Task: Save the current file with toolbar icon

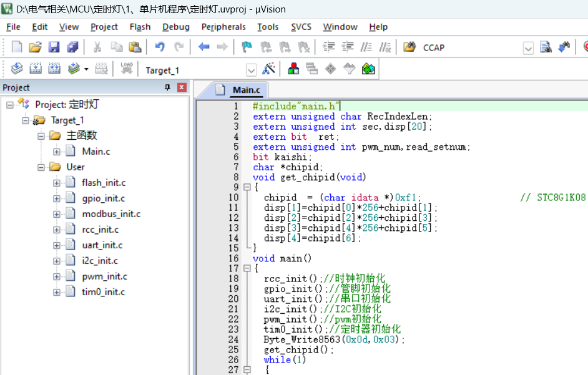Action: (x=54, y=47)
